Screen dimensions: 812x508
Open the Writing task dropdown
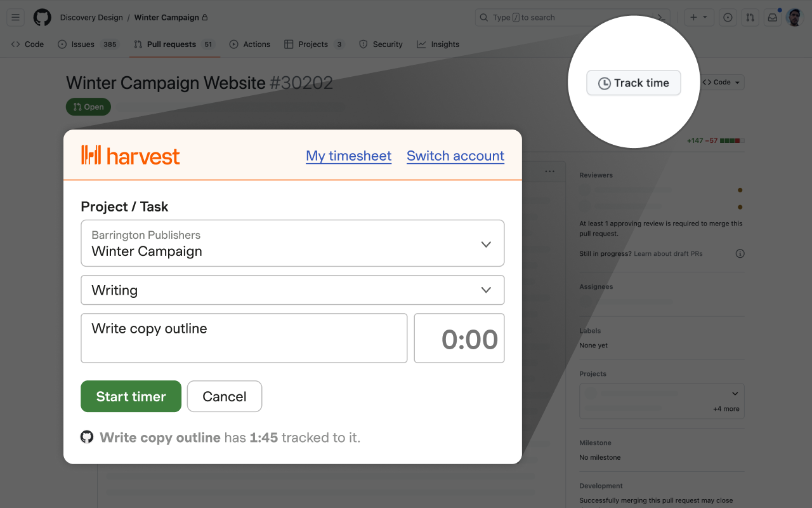pyautogui.click(x=292, y=290)
